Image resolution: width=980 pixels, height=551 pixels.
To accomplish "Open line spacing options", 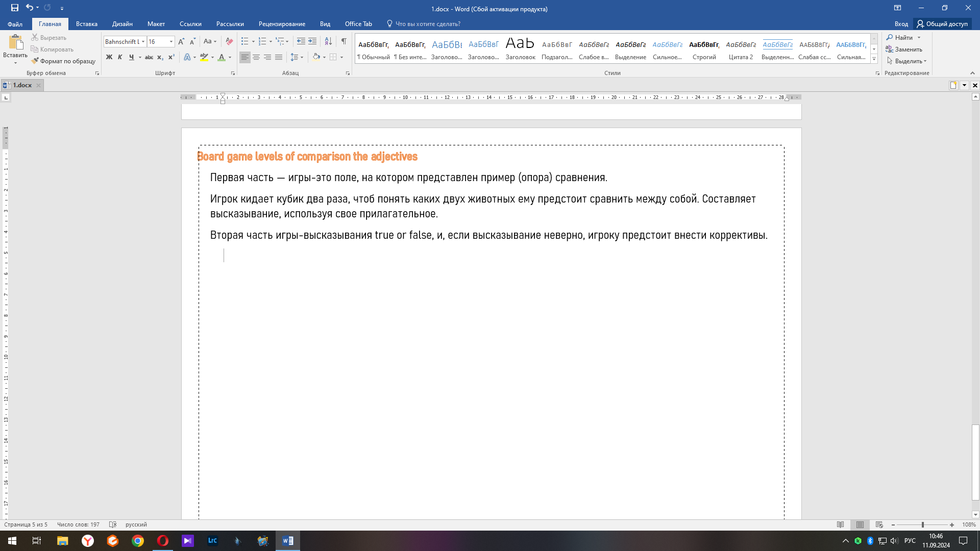I will coord(297,57).
